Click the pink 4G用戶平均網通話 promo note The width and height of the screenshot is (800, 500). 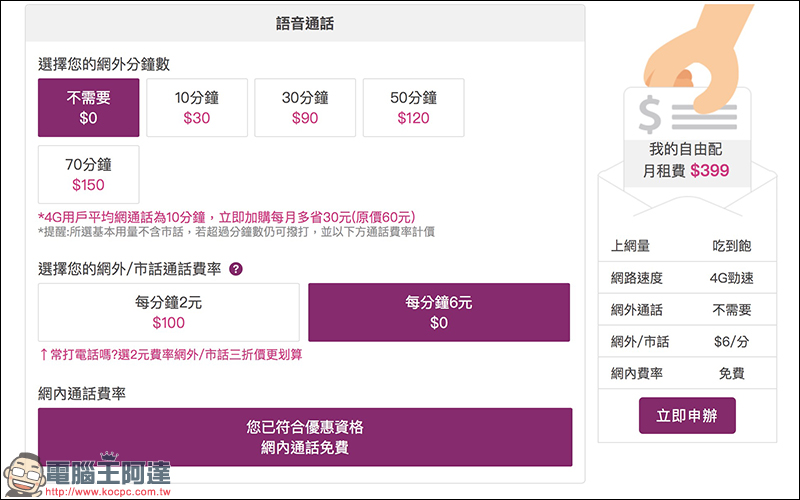coord(227,217)
